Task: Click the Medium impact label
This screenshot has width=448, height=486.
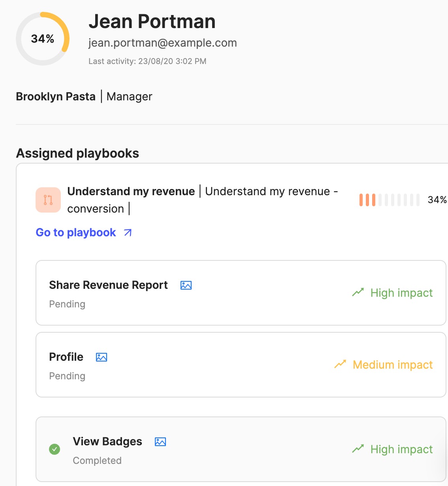Action: coord(393,365)
